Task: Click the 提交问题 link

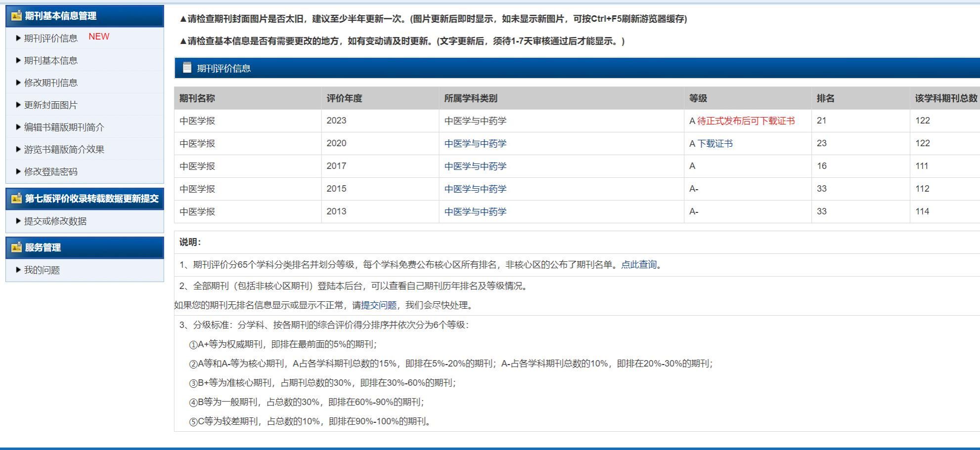Action: [x=379, y=305]
